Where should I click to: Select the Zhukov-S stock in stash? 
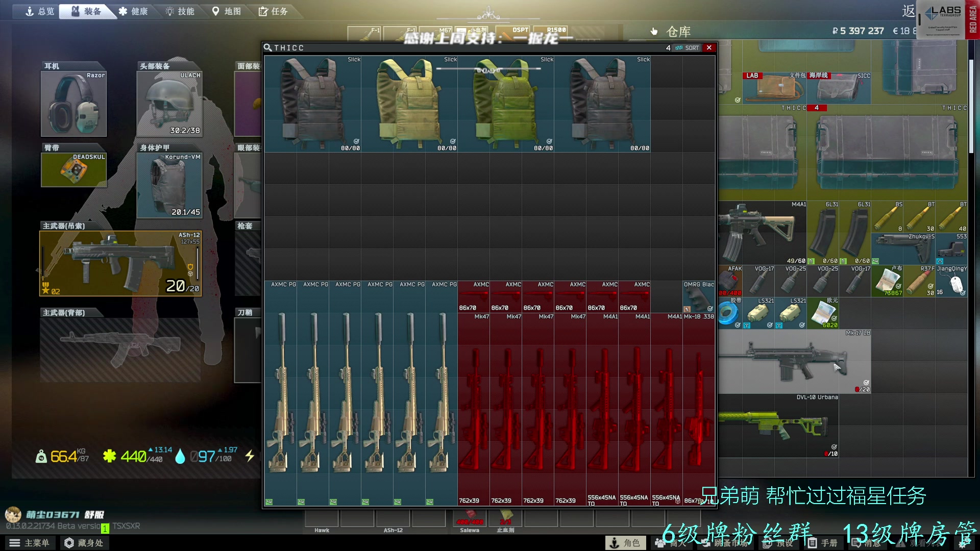point(903,249)
